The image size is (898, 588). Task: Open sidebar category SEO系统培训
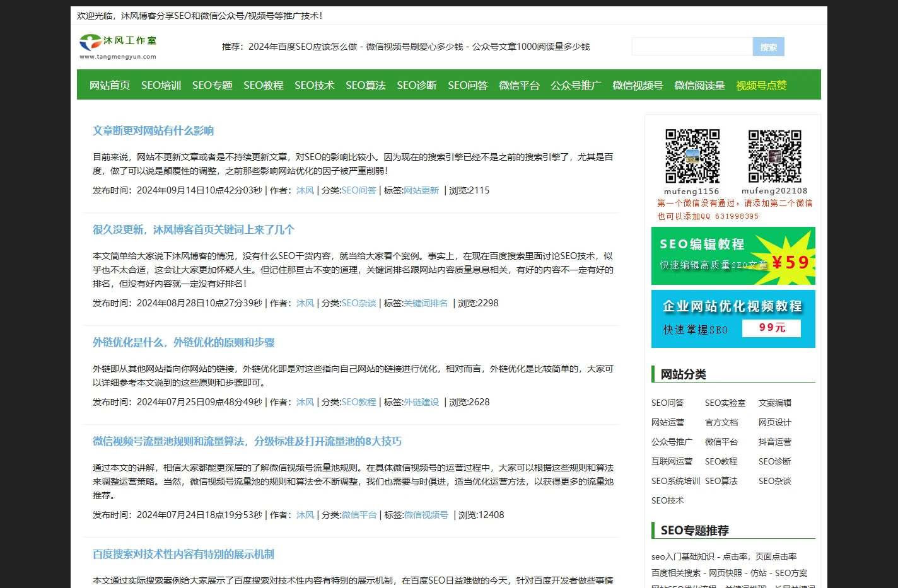point(676,481)
